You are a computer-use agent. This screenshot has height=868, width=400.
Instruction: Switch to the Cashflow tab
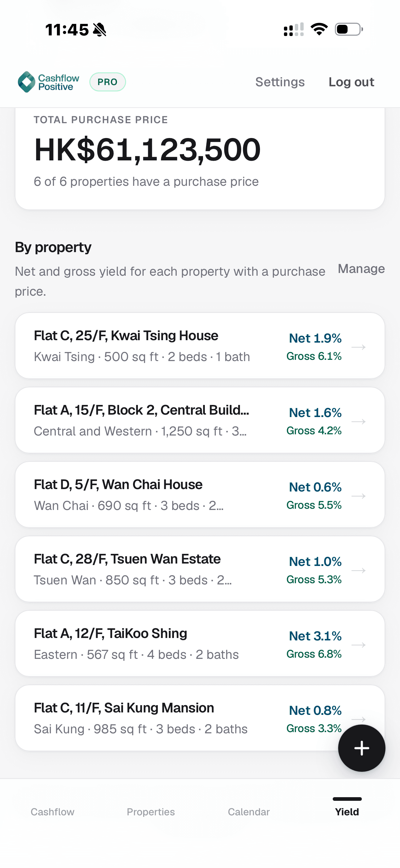[x=53, y=812]
